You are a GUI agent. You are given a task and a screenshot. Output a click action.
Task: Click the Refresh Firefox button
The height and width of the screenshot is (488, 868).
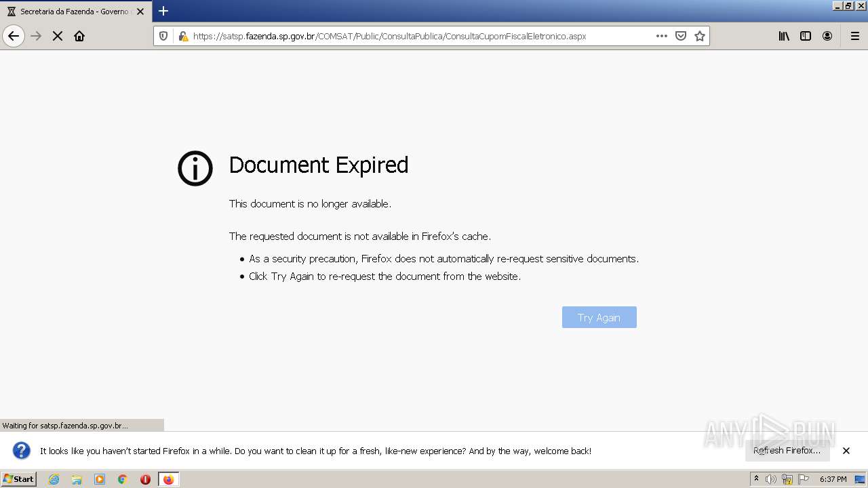(787, 450)
